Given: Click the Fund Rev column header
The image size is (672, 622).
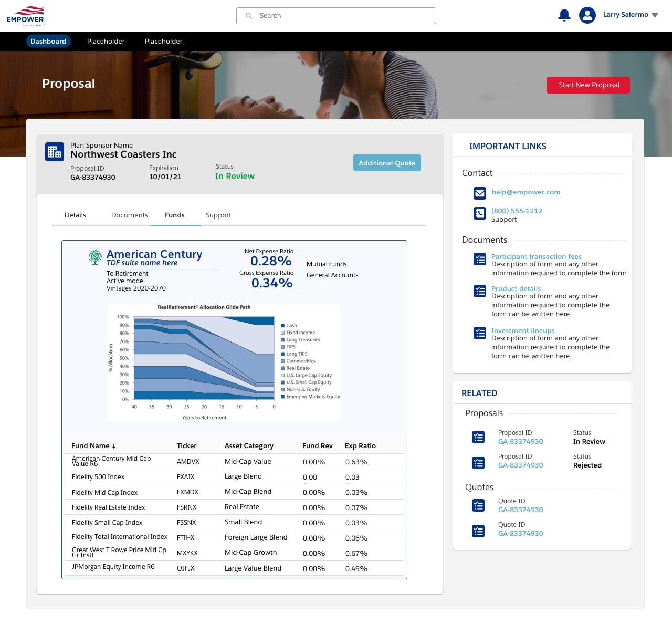Looking at the screenshot, I should [318, 445].
